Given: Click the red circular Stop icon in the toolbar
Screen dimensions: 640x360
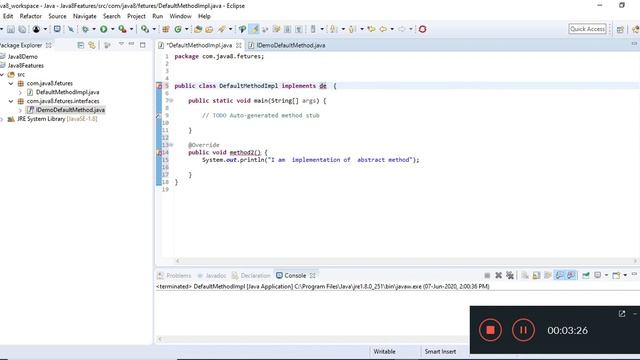Looking at the screenshot, I should click(x=422, y=29).
